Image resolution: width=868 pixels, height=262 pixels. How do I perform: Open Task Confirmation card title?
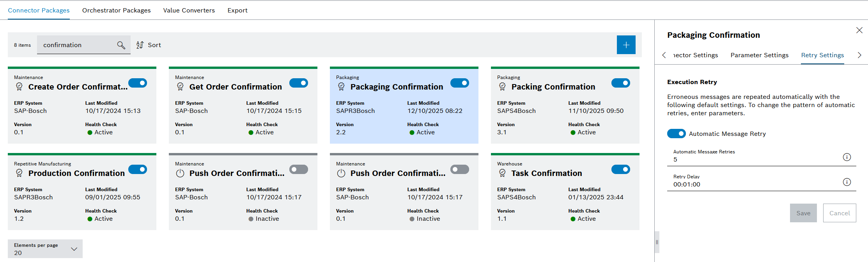pyautogui.click(x=547, y=173)
